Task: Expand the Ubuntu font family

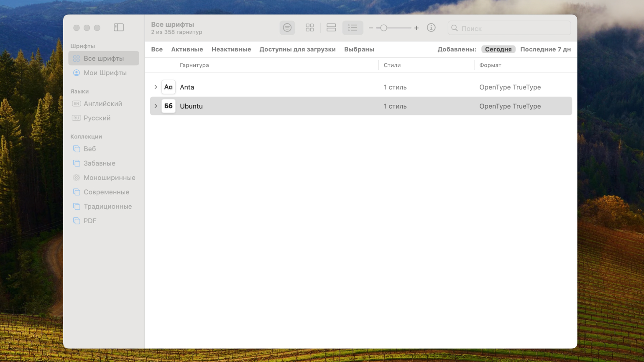Action: pyautogui.click(x=156, y=106)
